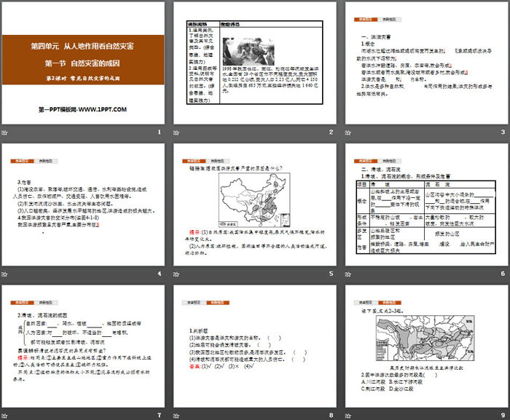Click slide number 6 label
This screenshot has width=510, height=420.
(503, 274)
